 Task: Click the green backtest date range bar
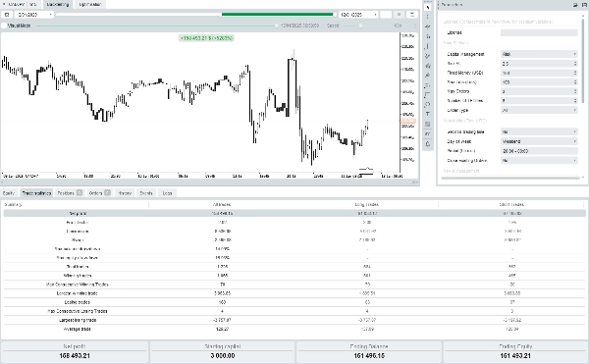[278, 15]
